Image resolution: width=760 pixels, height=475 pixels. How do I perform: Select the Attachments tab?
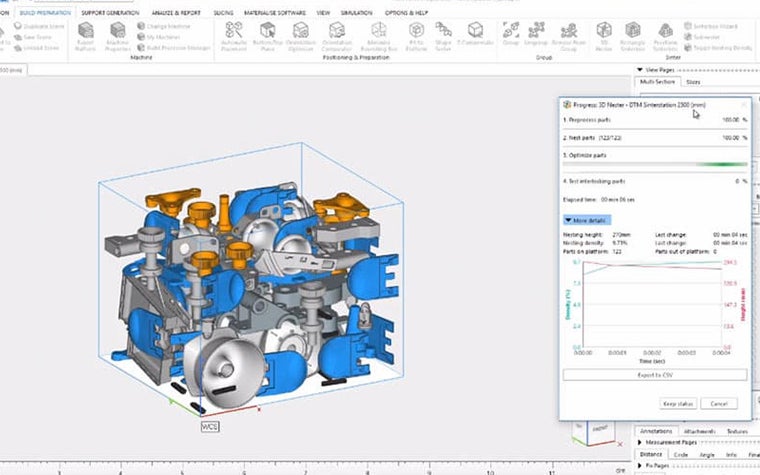(699, 431)
